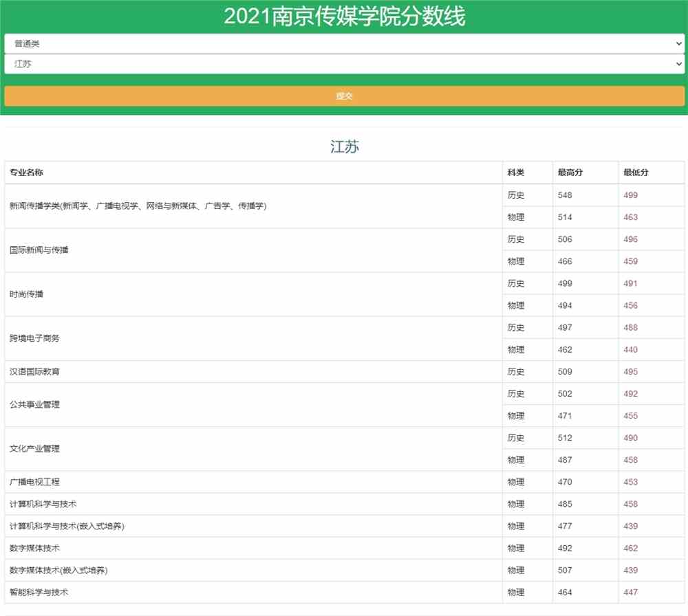Click highest score 471 for 公共事业管理 物理
Viewport: 688px width, 616px height.
coord(565,416)
